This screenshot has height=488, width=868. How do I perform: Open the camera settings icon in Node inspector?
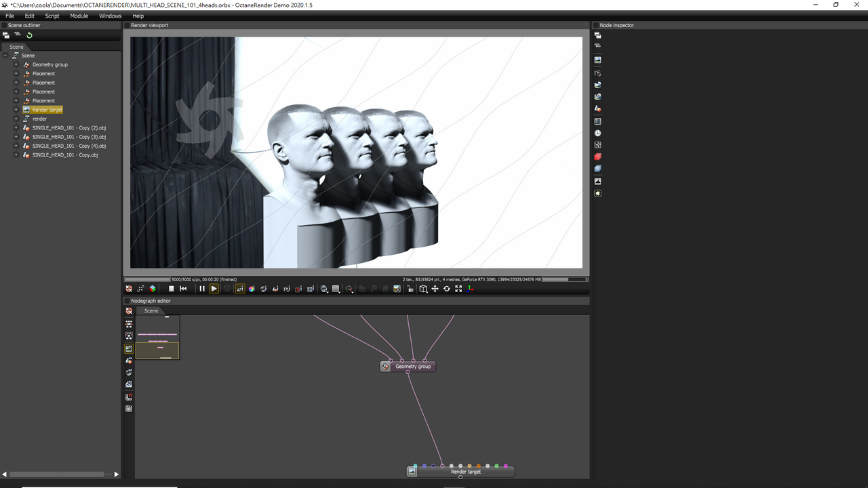(597, 73)
